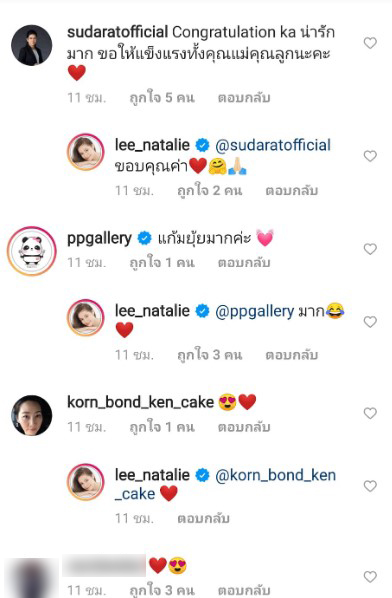
Task: Reply to the ppgallery comment via ตอบกลับ
Action: 244,263
